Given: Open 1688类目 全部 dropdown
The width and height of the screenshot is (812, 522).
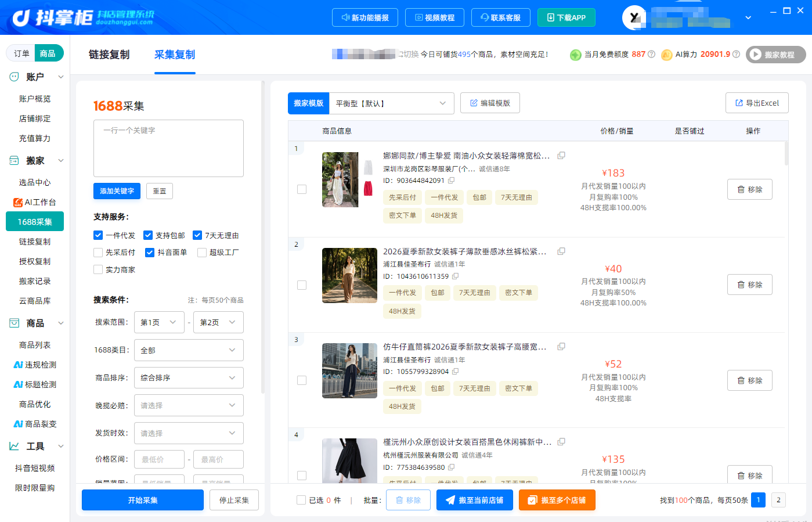Looking at the screenshot, I should [x=189, y=350].
